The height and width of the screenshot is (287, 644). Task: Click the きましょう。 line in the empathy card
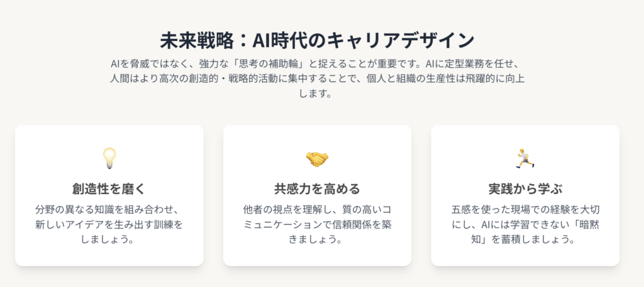tap(317, 240)
